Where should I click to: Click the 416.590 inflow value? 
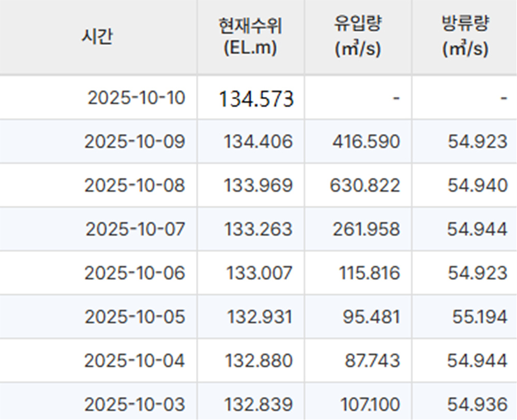coord(366,142)
